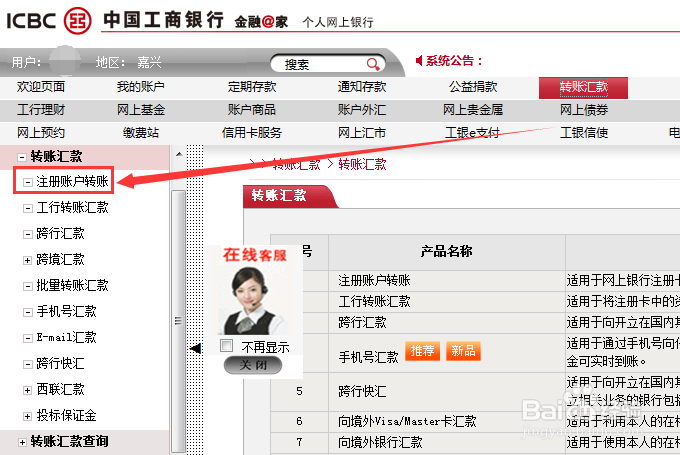Screen dimensions: 680x455
Task: Click the system announcement speaker icon
Action: [x=419, y=60]
